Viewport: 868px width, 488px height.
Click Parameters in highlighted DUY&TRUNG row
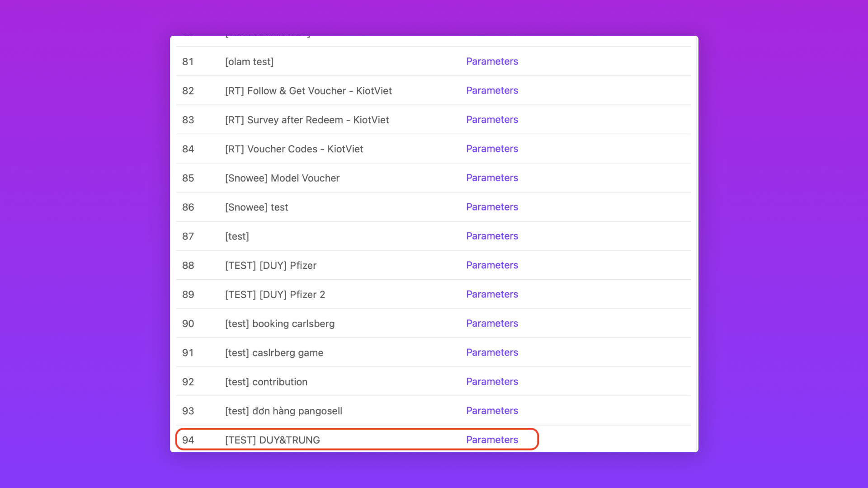tap(492, 440)
